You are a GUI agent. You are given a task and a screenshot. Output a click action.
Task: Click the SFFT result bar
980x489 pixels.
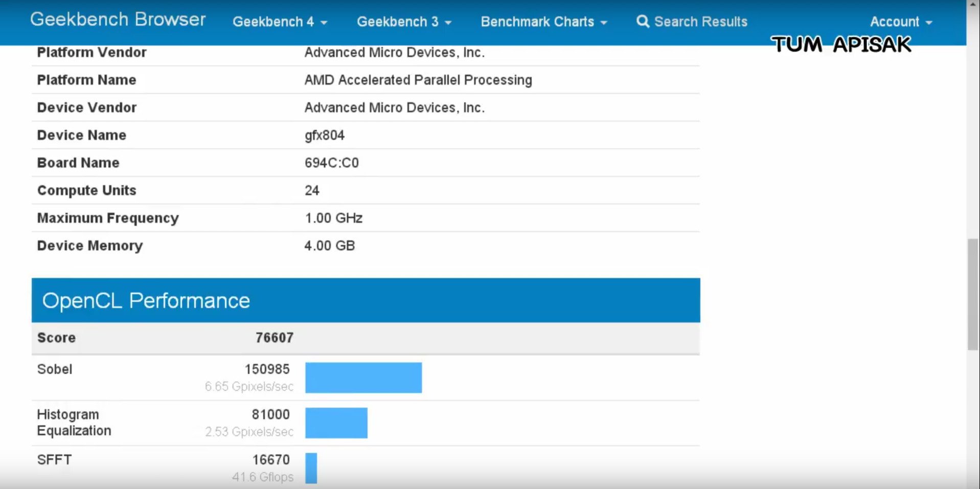[311, 468]
